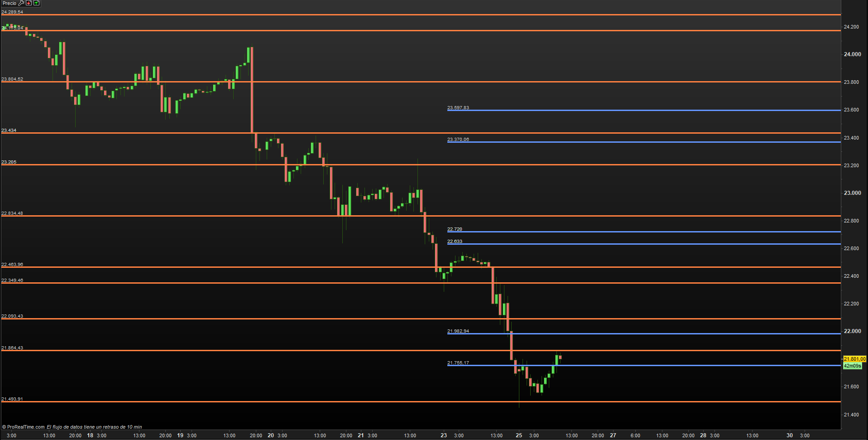Click the Precio panel label
Viewport: 868px width, 440px height.
(9, 3)
